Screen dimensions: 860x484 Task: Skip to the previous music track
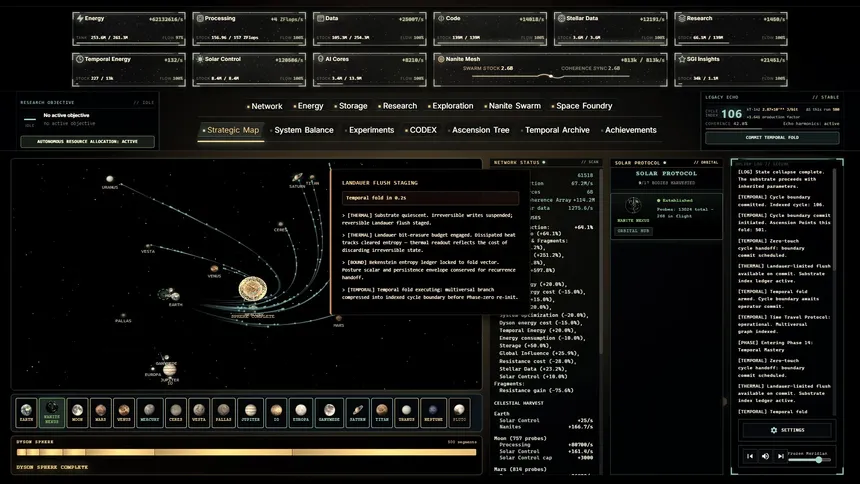(x=750, y=456)
